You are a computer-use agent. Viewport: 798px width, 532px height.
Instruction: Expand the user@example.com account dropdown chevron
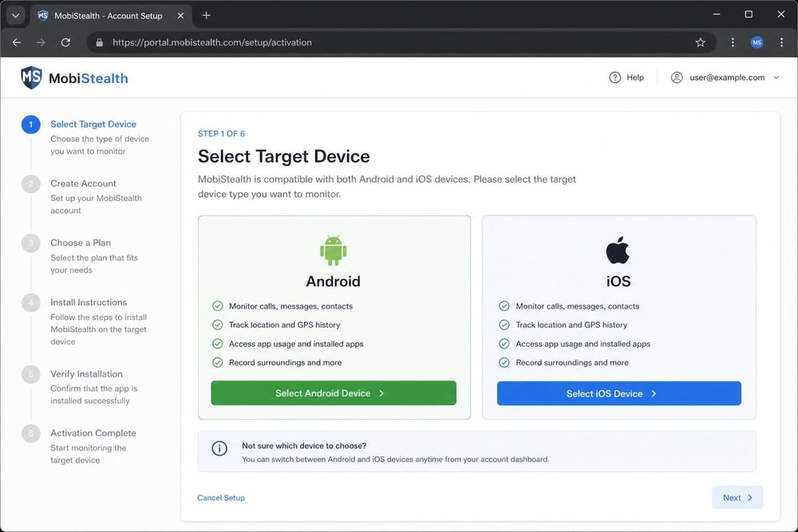(x=776, y=78)
